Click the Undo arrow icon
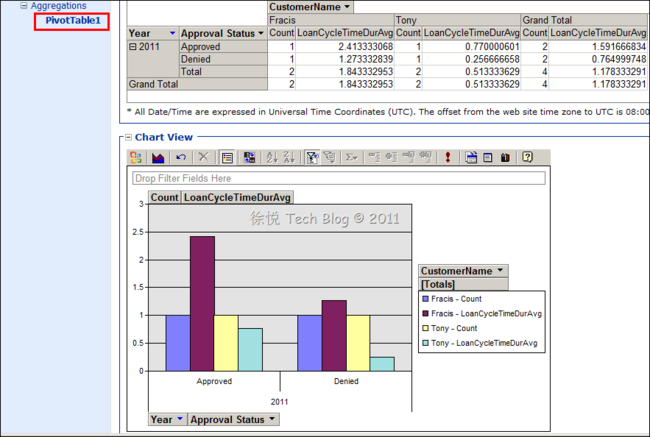 tap(181, 158)
